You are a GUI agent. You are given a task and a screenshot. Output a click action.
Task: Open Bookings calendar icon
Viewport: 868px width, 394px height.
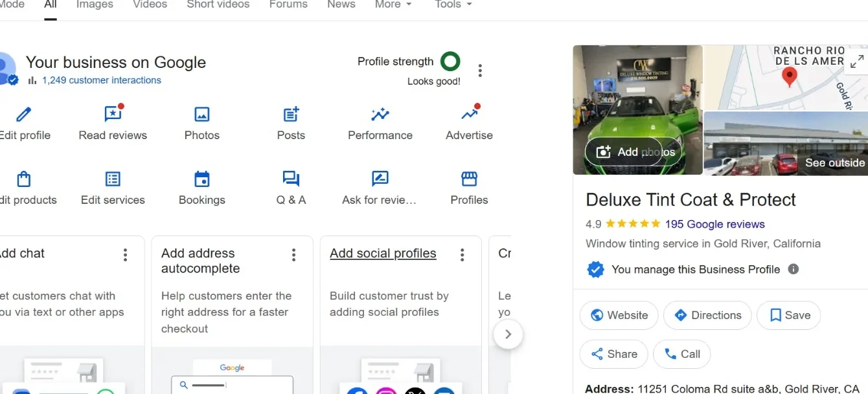[202, 179]
